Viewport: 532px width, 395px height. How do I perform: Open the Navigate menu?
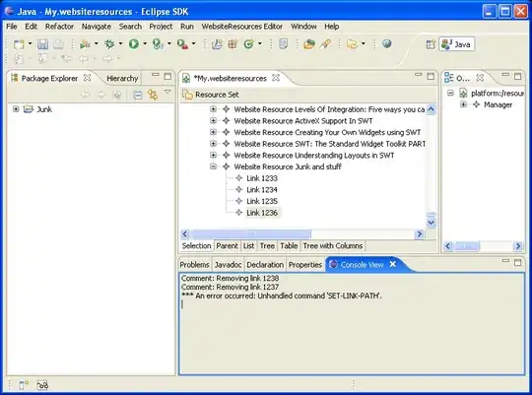[x=97, y=27]
